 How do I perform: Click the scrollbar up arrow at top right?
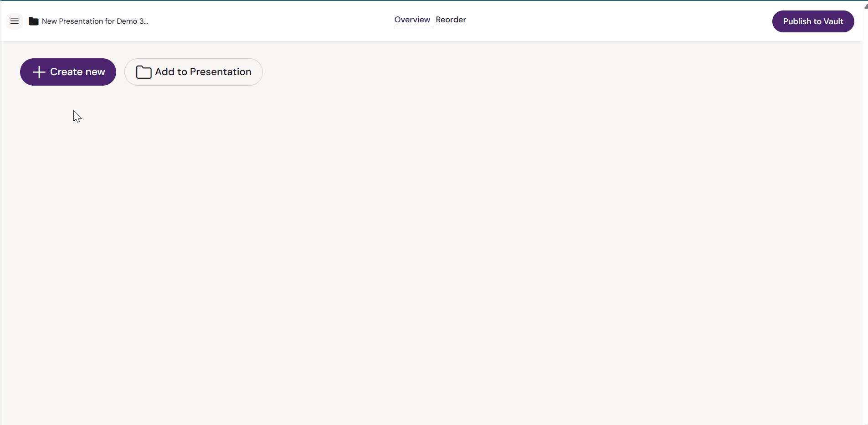click(x=865, y=6)
